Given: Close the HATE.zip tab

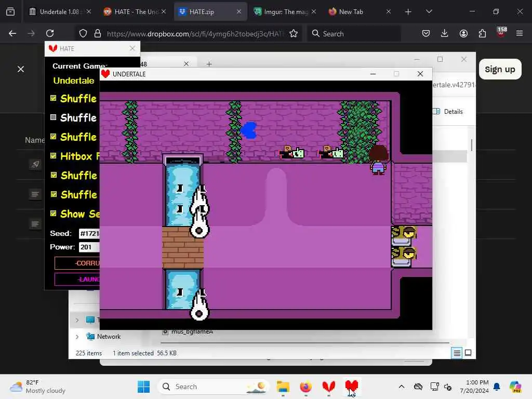Looking at the screenshot, I should click(x=239, y=11).
